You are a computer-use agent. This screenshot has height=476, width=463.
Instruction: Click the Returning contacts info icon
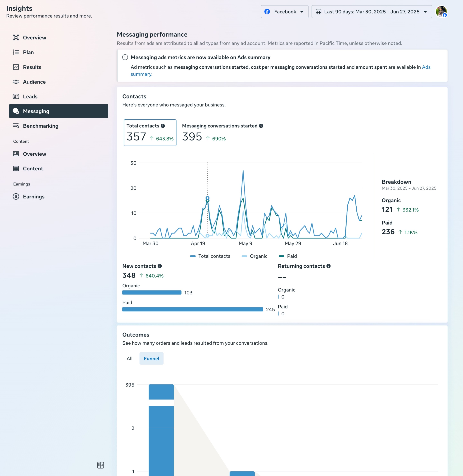(328, 266)
